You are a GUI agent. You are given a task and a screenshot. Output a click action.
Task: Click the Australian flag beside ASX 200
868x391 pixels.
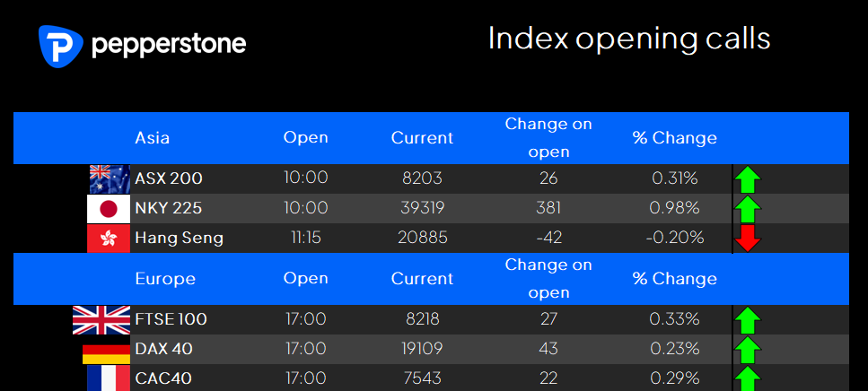[110, 178]
